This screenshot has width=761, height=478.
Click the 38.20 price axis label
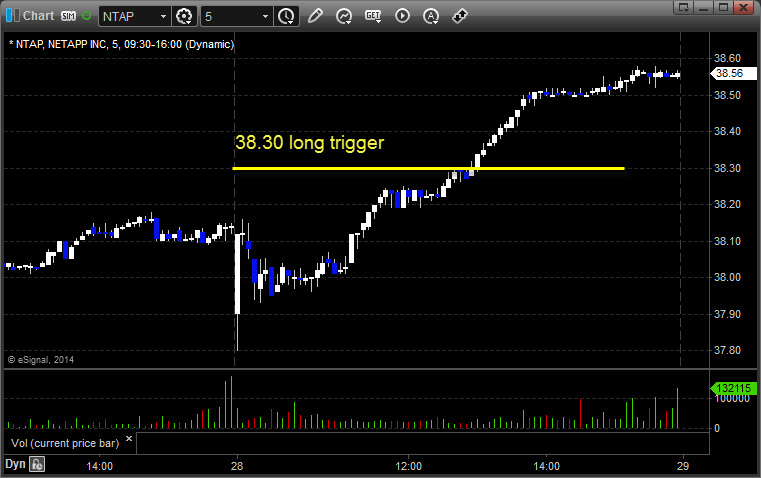point(728,204)
